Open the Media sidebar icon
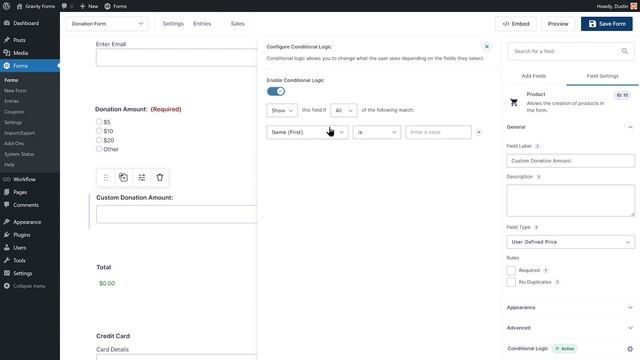 (7, 53)
